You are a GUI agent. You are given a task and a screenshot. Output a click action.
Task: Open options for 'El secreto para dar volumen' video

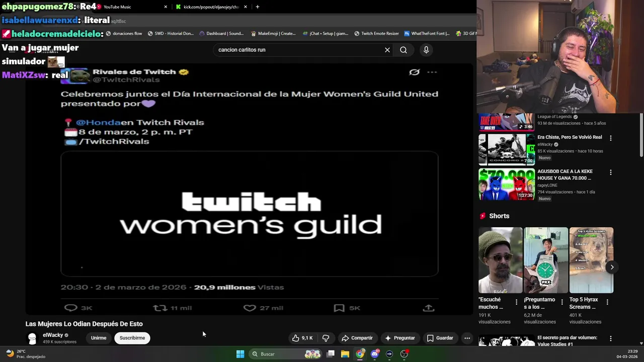pos(611,338)
